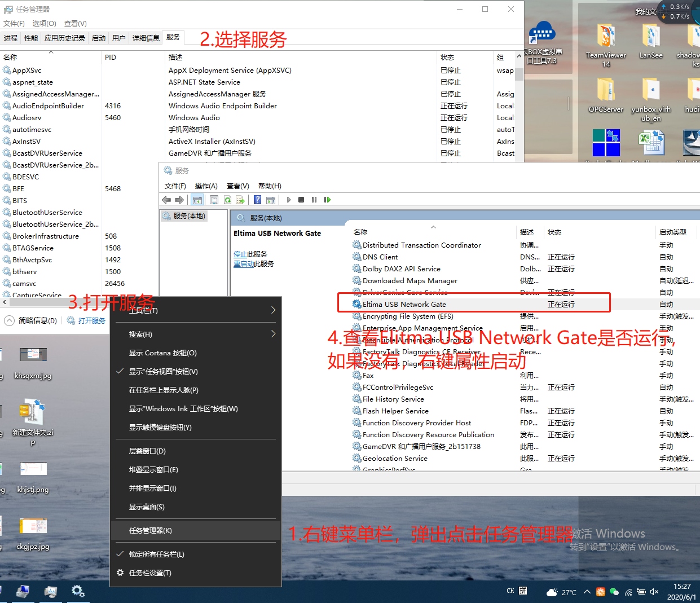Click the battery power icon in system tray
Viewport: 700px width, 603px height.
pos(641,592)
